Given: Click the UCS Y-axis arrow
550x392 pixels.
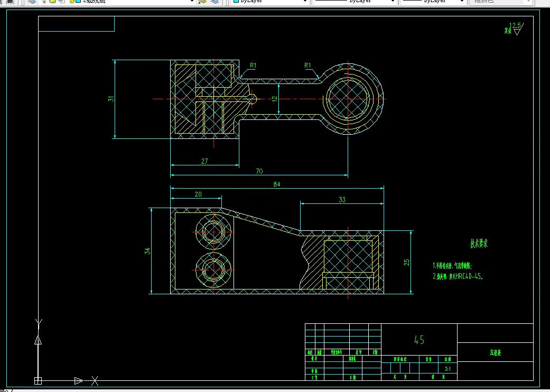Looking at the screenshot, I should [38, 340].
